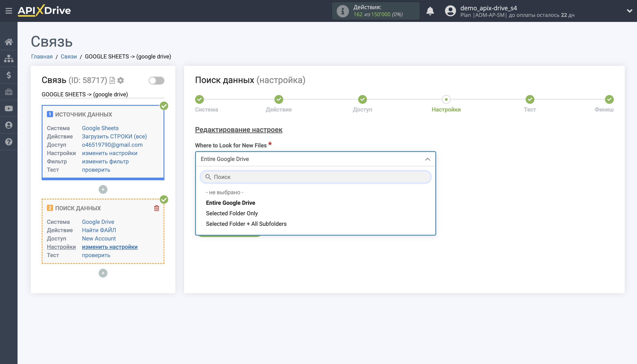Click New Account access link

[99, 239]
